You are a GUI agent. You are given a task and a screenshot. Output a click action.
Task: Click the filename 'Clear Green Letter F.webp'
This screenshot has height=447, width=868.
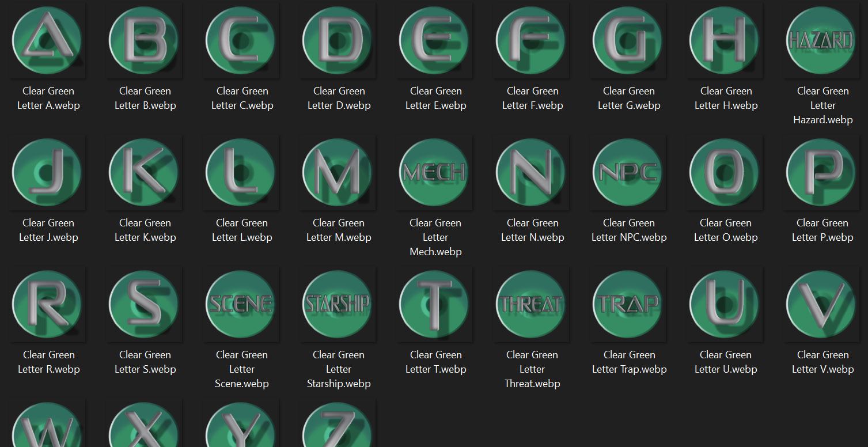tap(532, 98)
